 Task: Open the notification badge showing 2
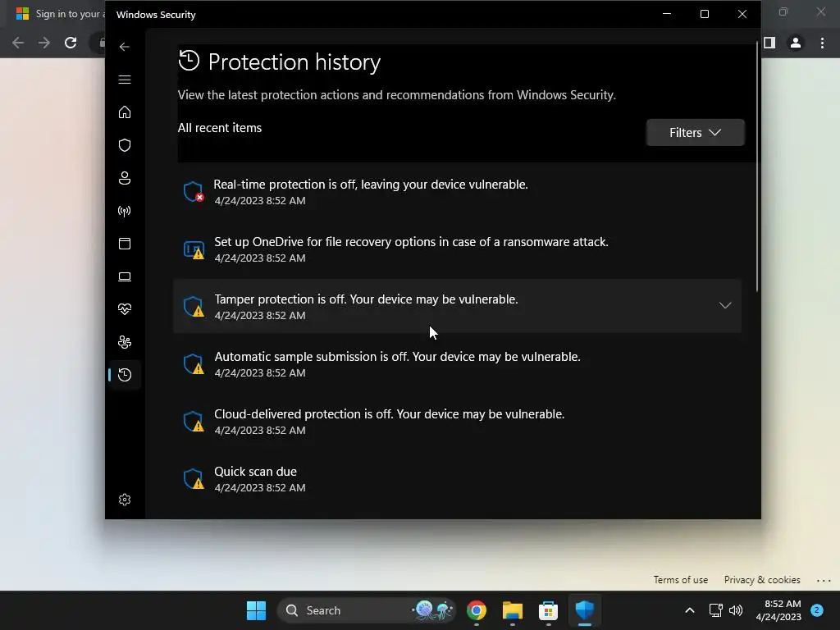816,609
